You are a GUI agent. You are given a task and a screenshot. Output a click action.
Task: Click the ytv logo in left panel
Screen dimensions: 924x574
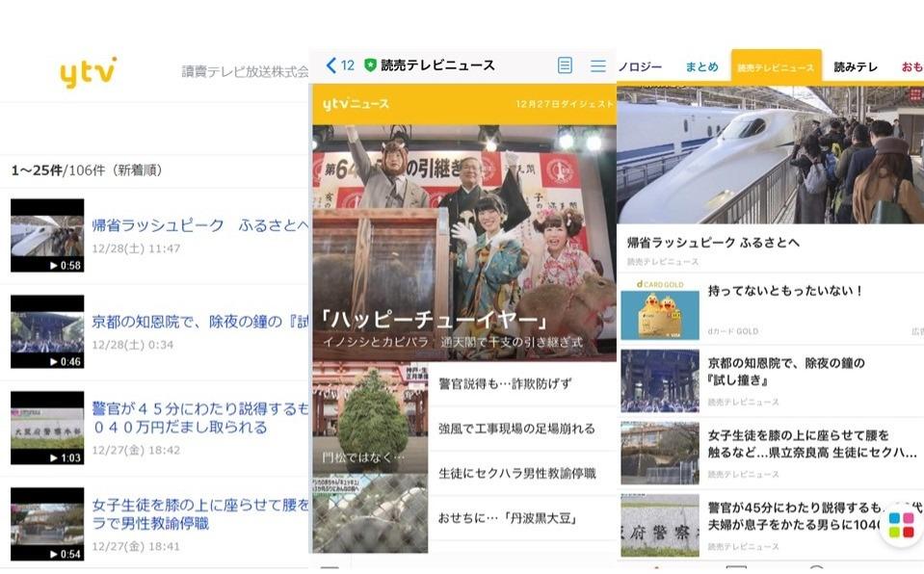89,72
